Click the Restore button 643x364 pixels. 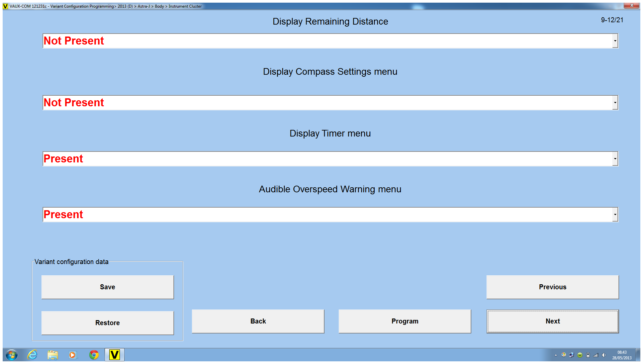[107, 323]
